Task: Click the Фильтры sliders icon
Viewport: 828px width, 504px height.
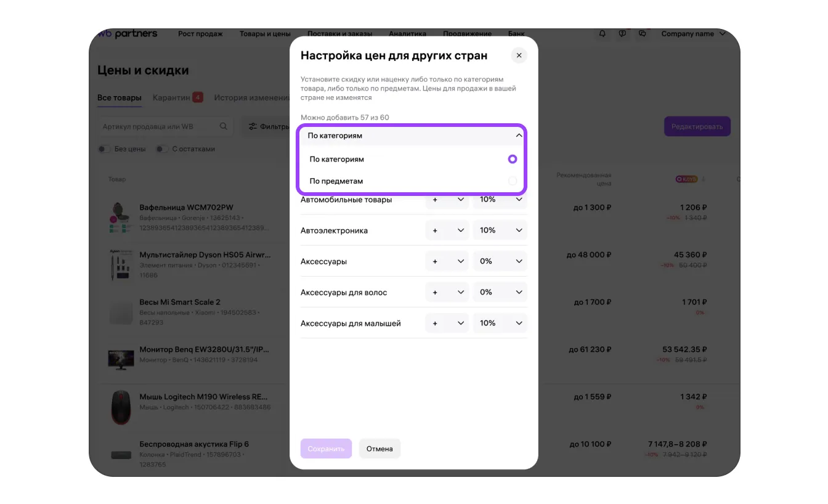Action: 253,126
